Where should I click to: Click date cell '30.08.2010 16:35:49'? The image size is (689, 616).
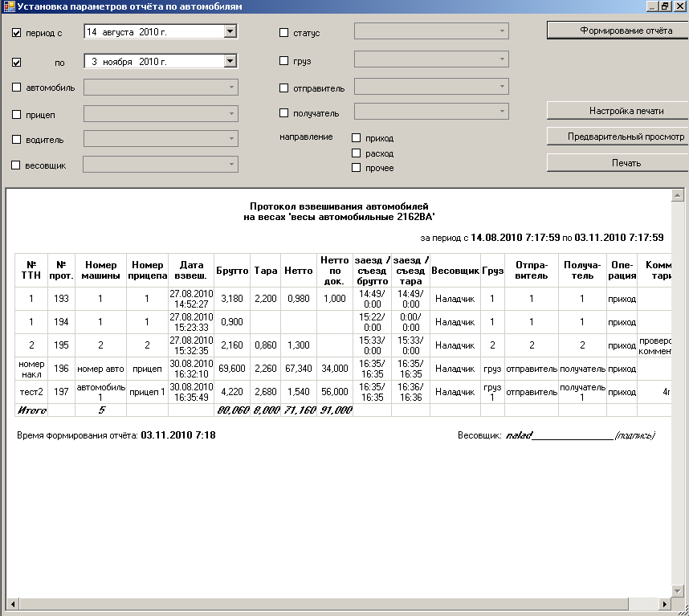(x=191, y=392)
